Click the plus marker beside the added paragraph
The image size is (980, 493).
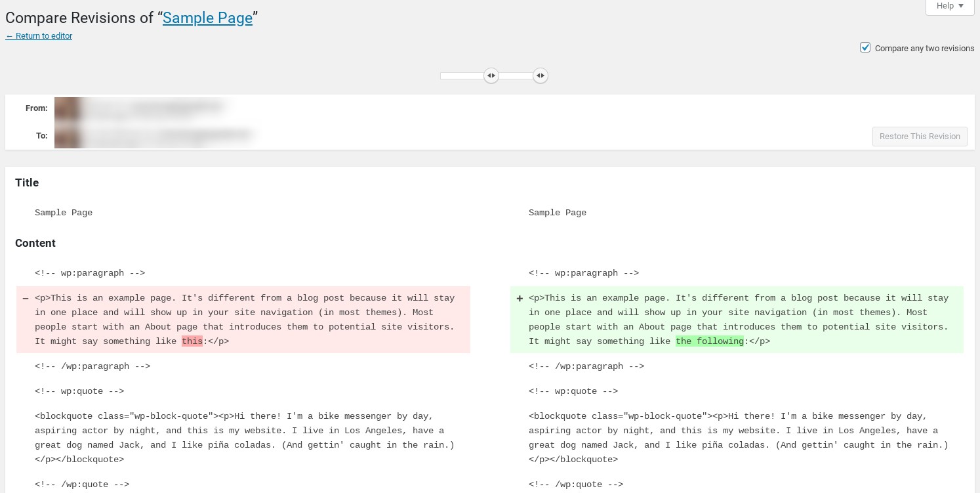(520, 299)
